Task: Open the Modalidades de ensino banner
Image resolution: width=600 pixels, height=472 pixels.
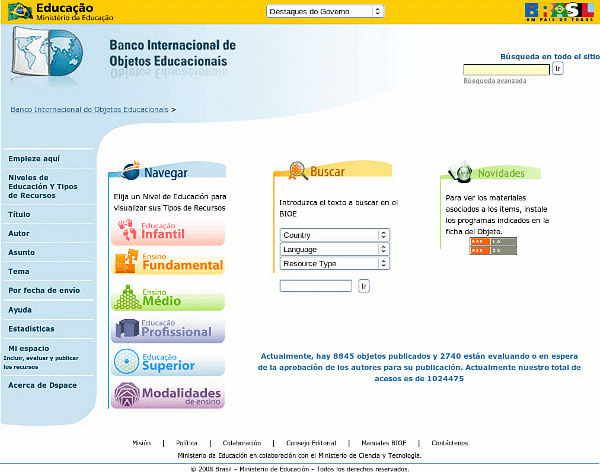Action: click(168, 395)
